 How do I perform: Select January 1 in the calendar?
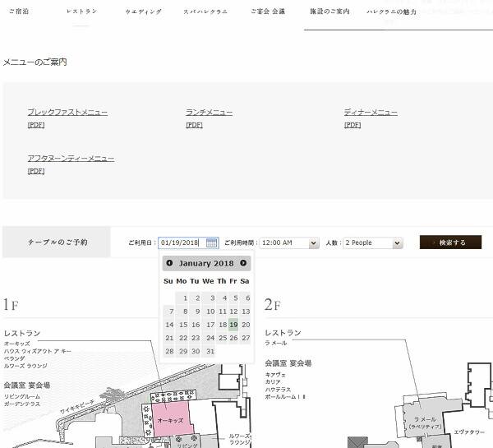pyautogui.click(x=186, y=298)
